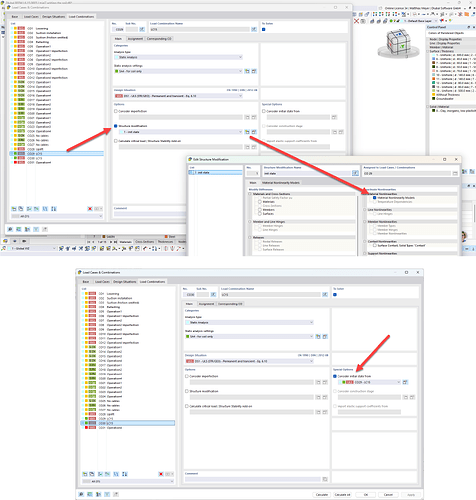476x500 pixels.
Task: Toggle Material Nonlinearity Models checkbox in Edit Structure Modification
Action: 375,198
